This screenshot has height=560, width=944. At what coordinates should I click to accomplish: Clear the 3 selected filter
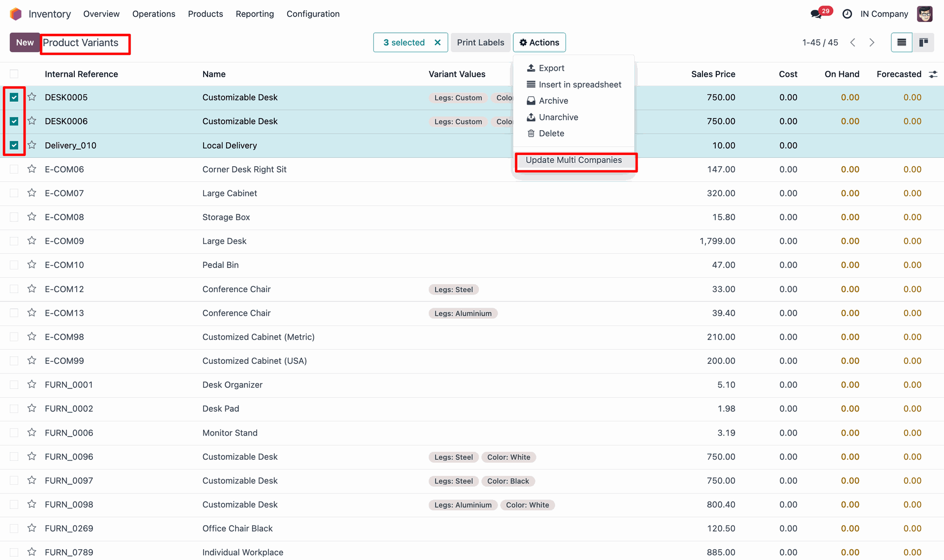437,42
